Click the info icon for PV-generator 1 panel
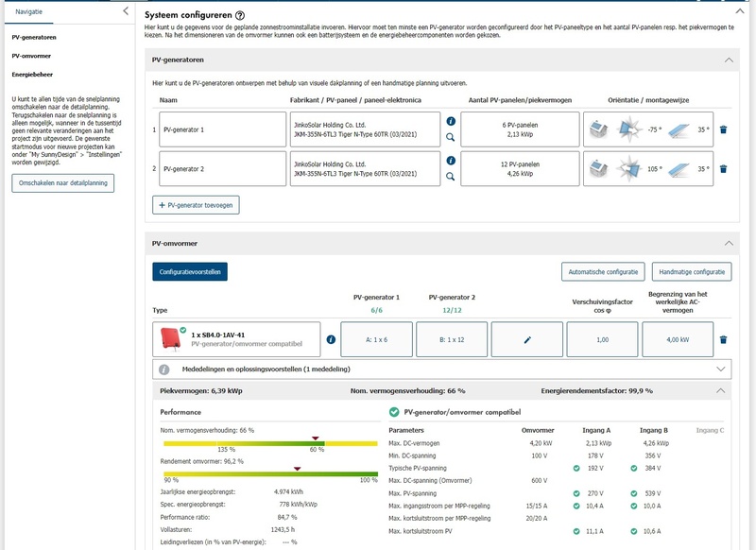 tap(451, 122)
